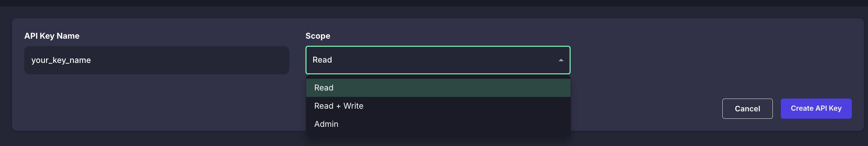Submit the form via Create API Key
Viewport: 868px width, 146px height.
(x=816, y=108)
